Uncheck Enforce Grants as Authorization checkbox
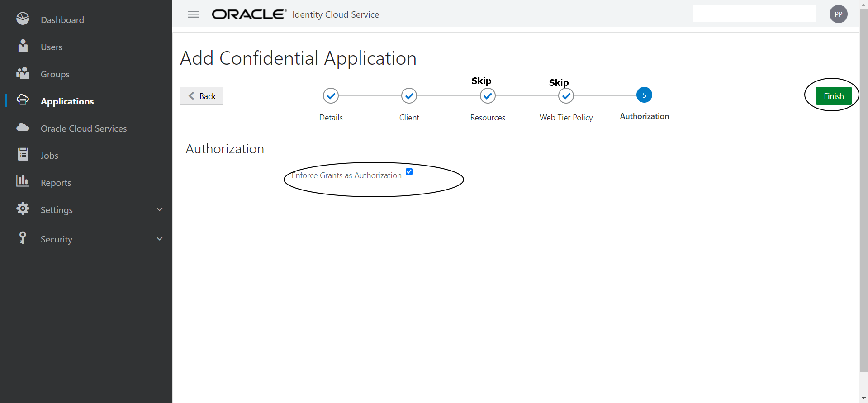868x403 pixels. [409, 172]
